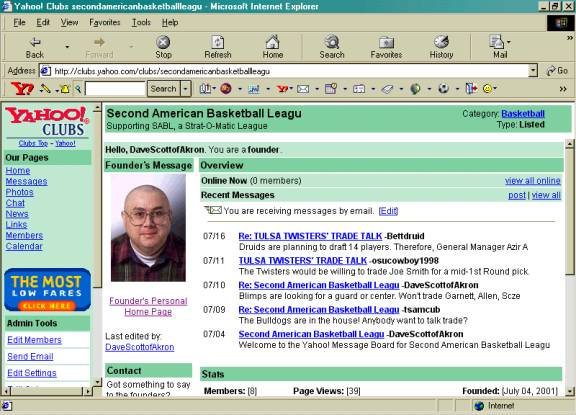
Task: Show more Yahoo toolbar items via chevron
Action: 563,89
